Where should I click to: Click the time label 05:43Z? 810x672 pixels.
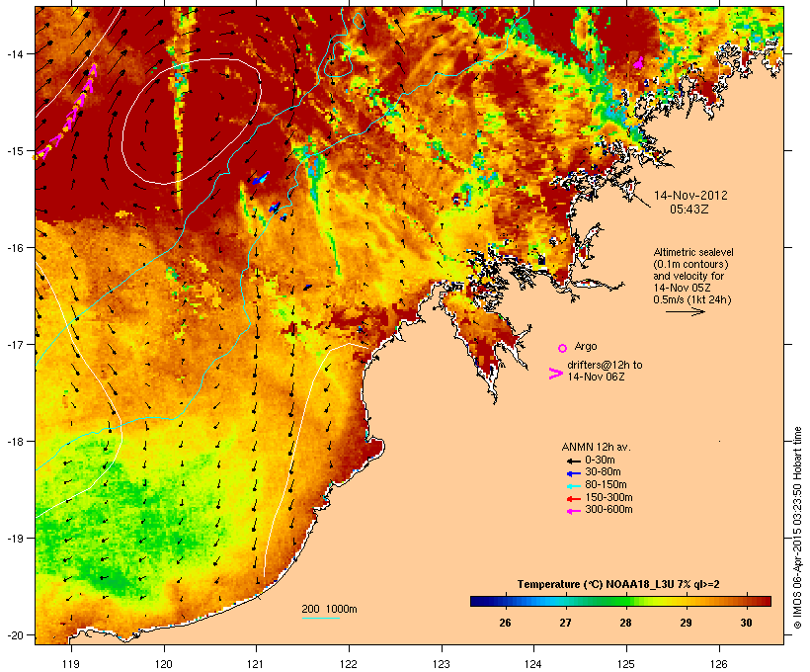coord(689,210)
